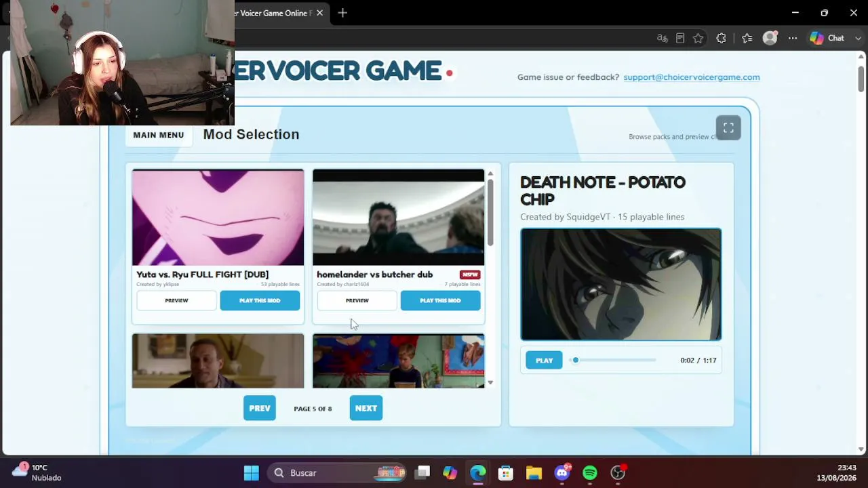The image size is (868, 488).
Task: Click the Death Note preview video frame
Action: click(621, 284)
